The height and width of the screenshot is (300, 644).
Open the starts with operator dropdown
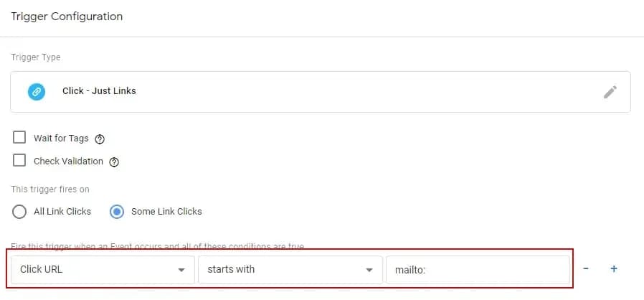290,270
